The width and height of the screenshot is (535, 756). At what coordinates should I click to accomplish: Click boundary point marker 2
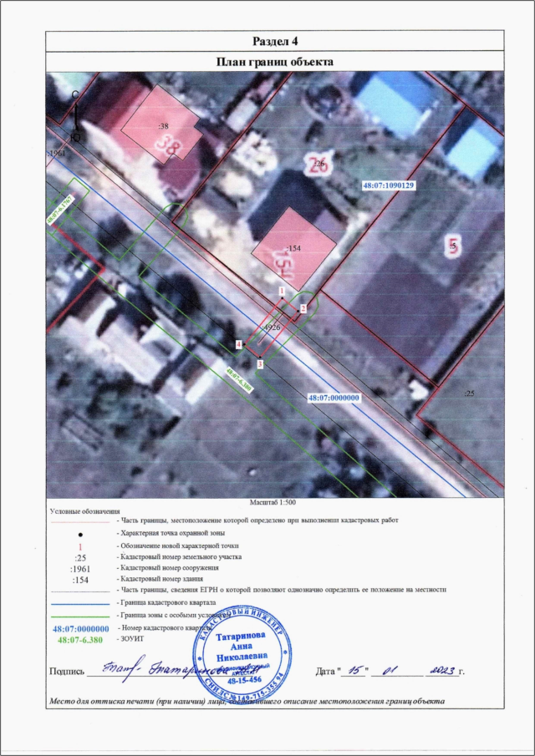pyautogui.click(x=303, y=307)
